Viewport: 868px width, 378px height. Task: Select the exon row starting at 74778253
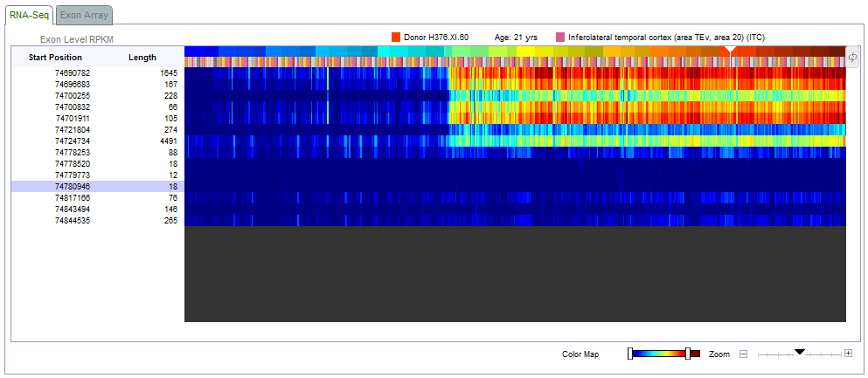[x=97, y=153]
